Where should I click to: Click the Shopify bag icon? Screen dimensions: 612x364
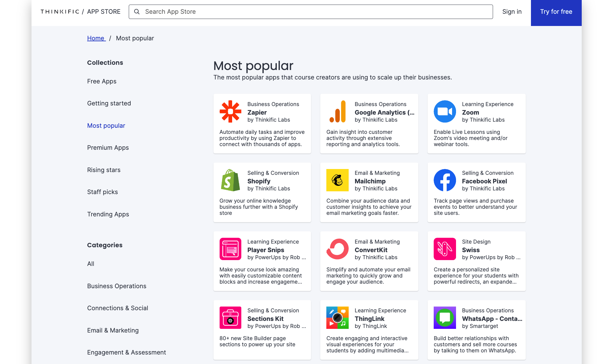pyautogui.click(x=230, y=180)
